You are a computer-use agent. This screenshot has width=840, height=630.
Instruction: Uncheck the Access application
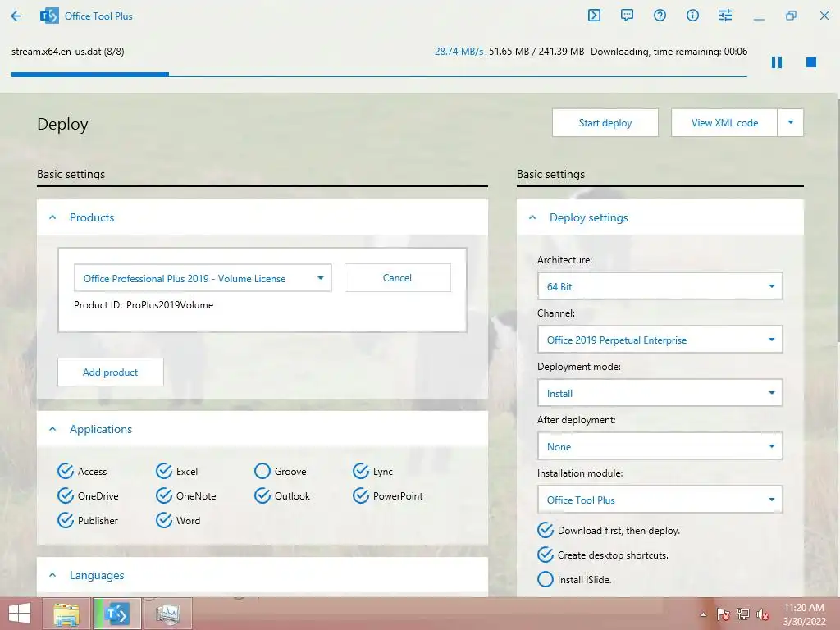66,471
